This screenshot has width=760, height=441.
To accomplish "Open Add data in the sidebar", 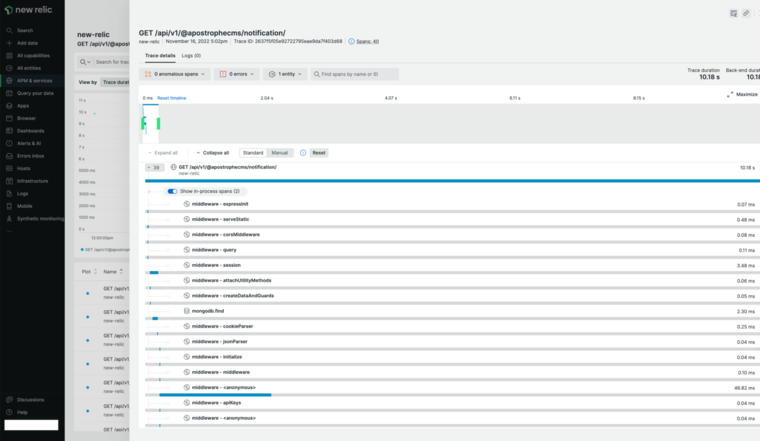I will (x=27, y=43).
